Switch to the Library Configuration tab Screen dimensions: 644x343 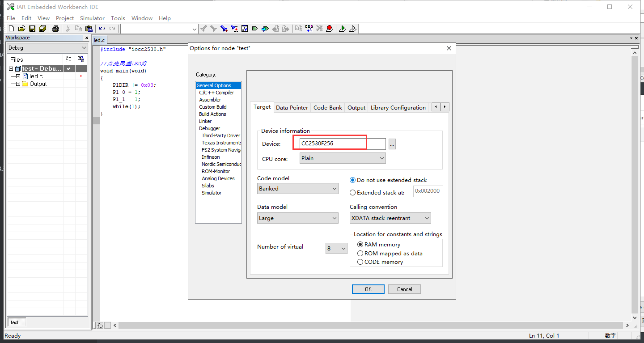coord(398,107)
